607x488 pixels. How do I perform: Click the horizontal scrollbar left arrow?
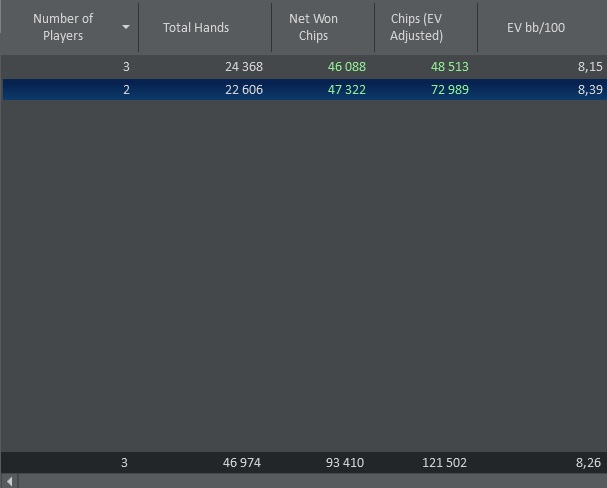[x=11, y=481]
